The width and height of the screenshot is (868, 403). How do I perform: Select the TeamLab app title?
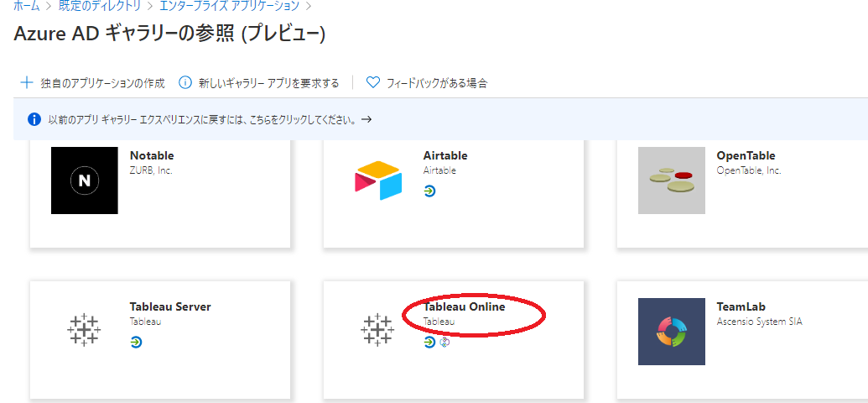click(x=741, y=306)
